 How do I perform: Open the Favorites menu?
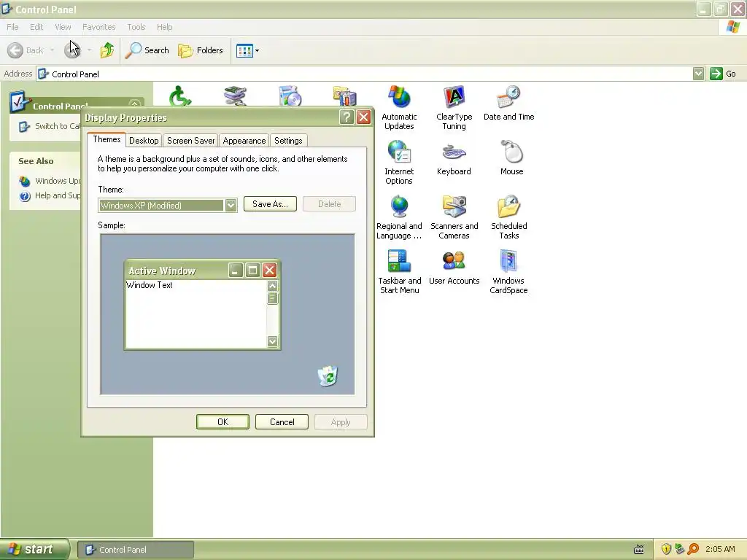click(x=98, y=27)
